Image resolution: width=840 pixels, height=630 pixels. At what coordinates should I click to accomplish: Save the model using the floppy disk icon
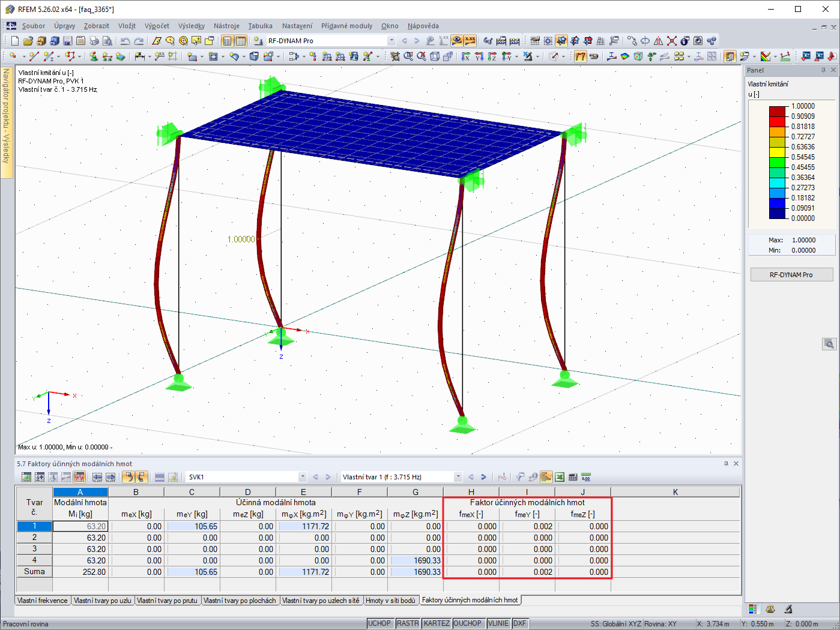tap(68, 41)
